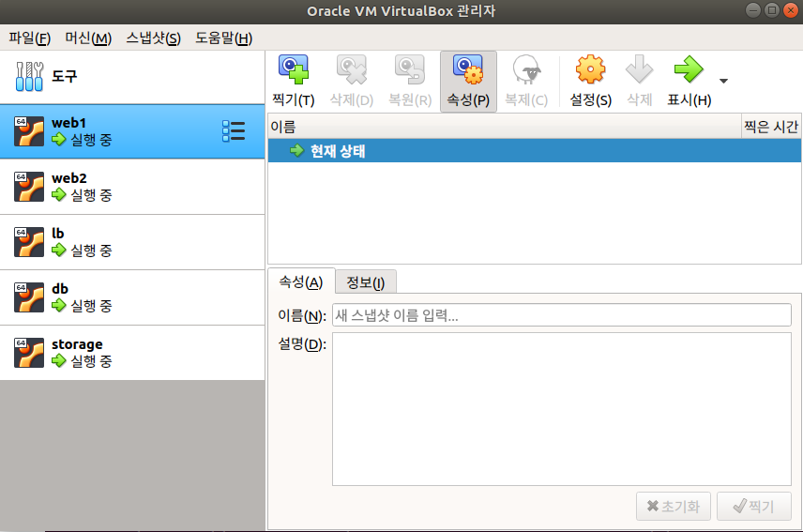Click the Take (찍기) button at bottom

click(754, 507)
